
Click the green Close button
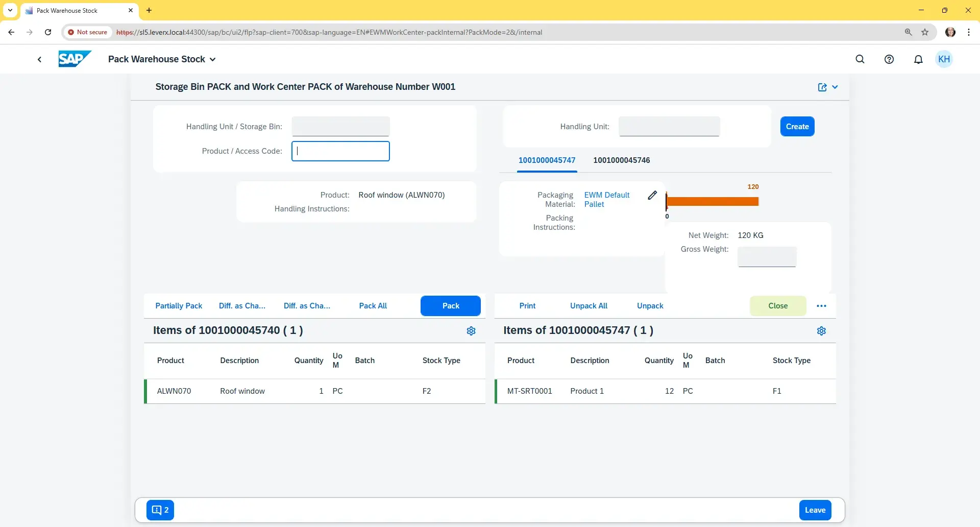coord(778,306)
